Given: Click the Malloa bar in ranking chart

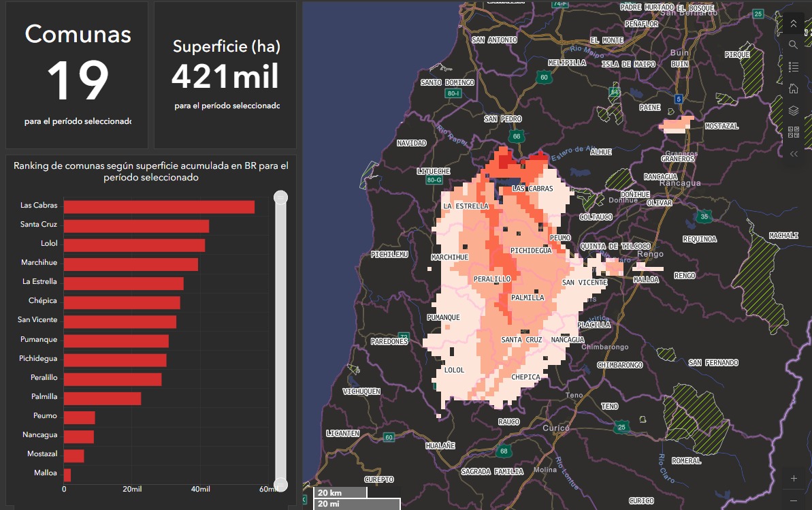Looking at the screenshot, I should (x=67, y=475).
